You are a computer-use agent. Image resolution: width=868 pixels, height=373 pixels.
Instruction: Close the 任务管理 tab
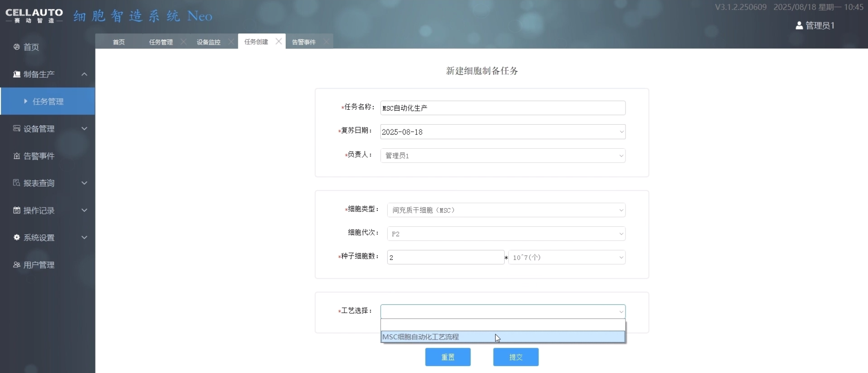click(183, 42)
